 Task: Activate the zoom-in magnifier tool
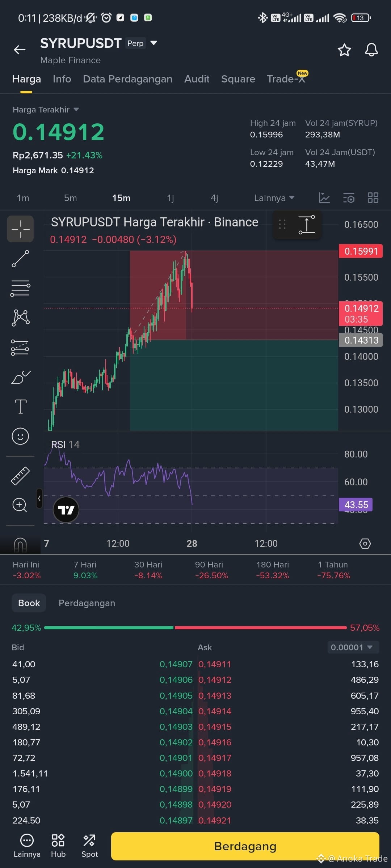click(20, 505)
